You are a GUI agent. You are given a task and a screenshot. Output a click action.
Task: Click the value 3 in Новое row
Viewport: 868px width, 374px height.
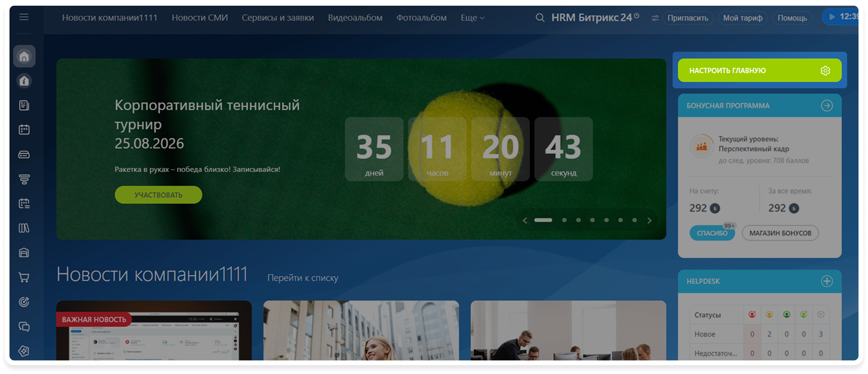click(821, 334)
